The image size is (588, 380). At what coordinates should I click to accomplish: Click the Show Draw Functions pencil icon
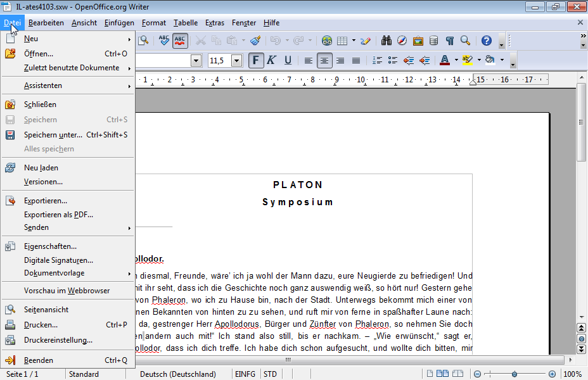coord(366,41)
